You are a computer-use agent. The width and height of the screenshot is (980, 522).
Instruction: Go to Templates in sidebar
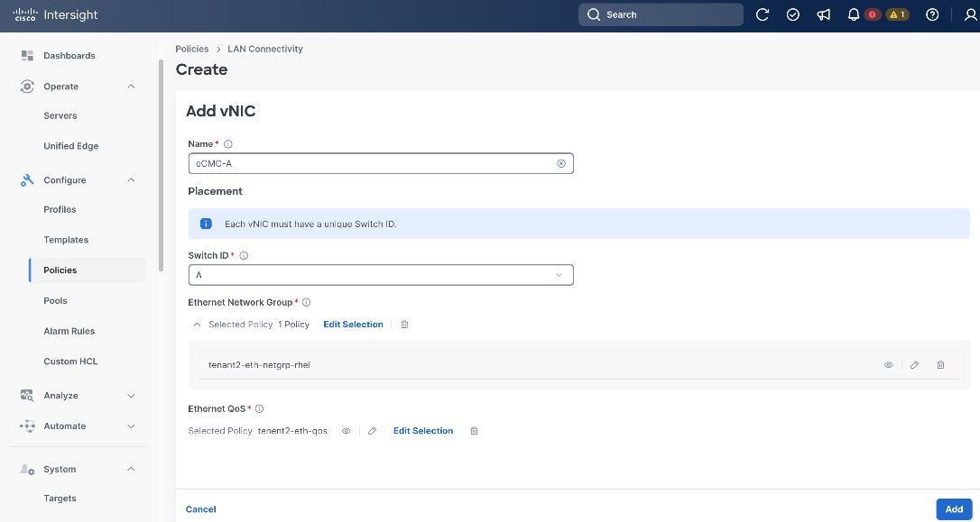click(x=66, y=240)
